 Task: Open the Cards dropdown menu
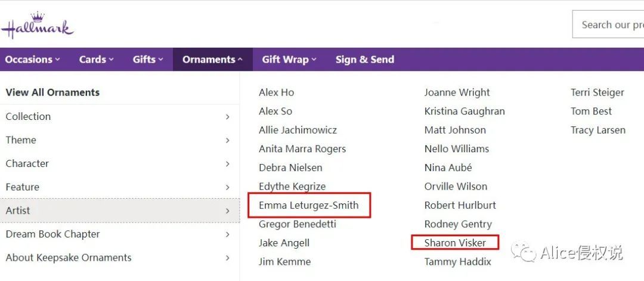tap(96, 60)
